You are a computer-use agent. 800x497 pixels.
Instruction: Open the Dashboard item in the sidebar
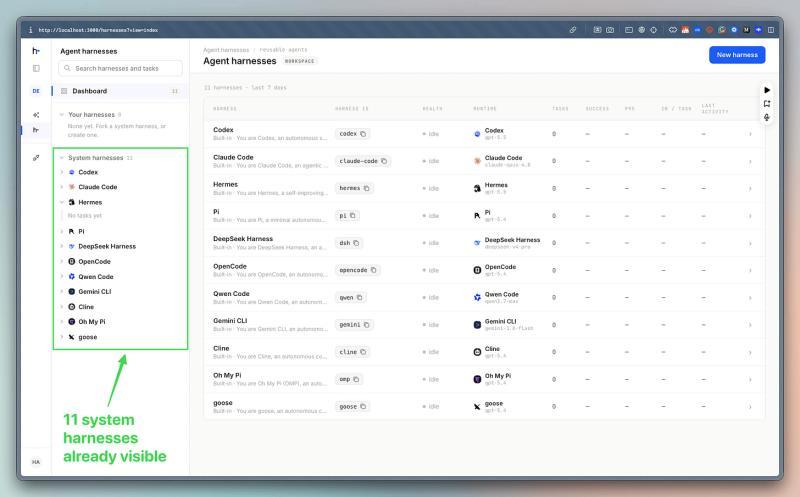119,91
